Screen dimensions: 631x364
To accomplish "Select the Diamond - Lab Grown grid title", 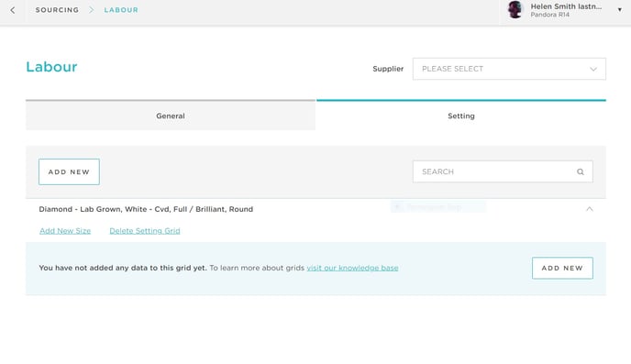I will [146, 209].
